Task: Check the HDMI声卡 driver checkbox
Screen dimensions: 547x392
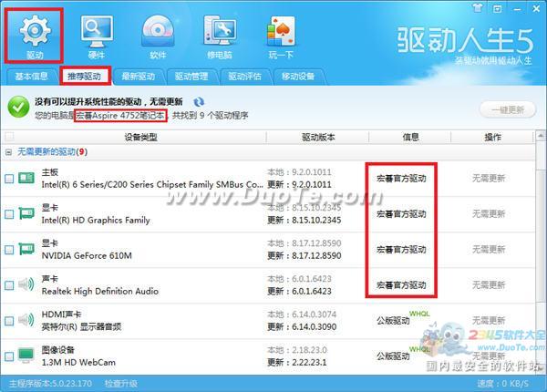Action: point(9,321)
